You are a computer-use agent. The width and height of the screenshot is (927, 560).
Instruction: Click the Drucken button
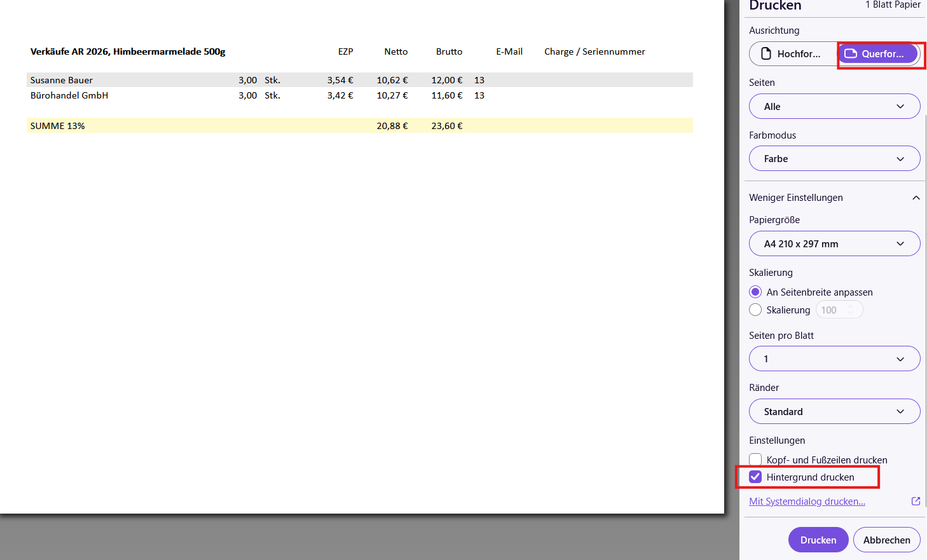(818, 540)
